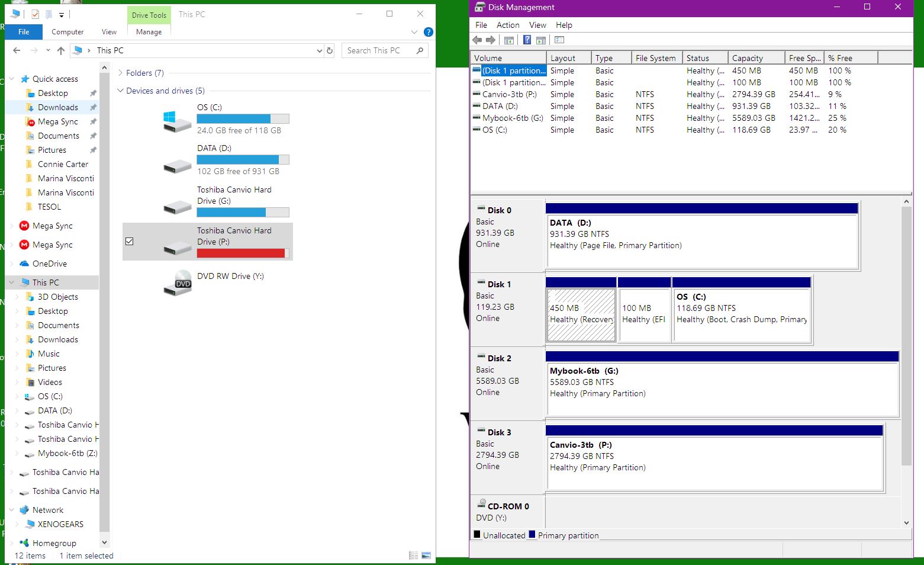Click the pin icon next to Quick access Desktop
Screen dimensions: 924x565
93,93
